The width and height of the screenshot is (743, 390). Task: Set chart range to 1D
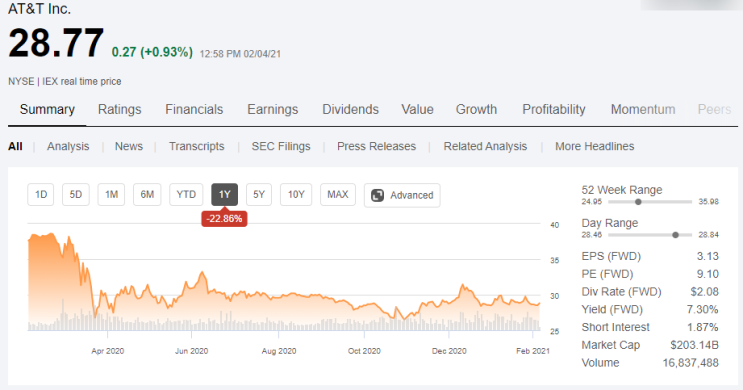[41, 195]
